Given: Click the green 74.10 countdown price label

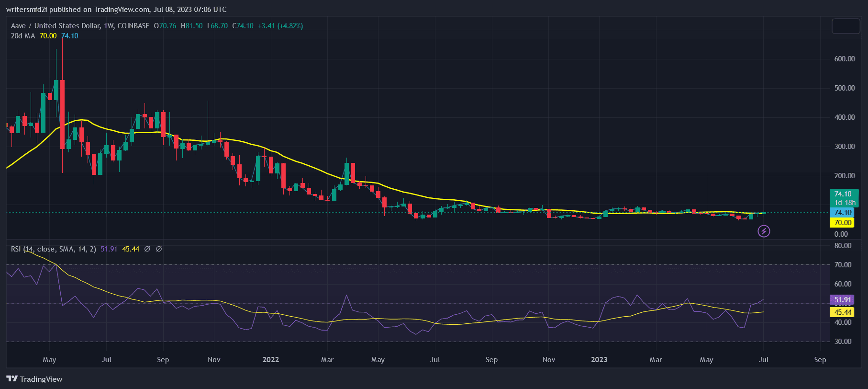Looking at the screenshot, I should tap(844, 198).
